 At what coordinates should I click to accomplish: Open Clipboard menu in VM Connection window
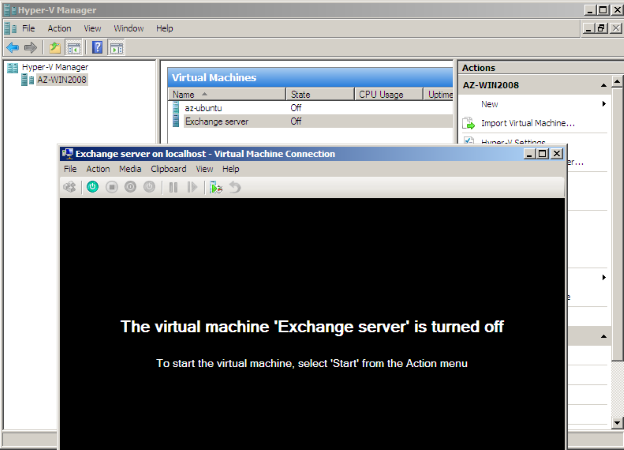tap(168, 169)
